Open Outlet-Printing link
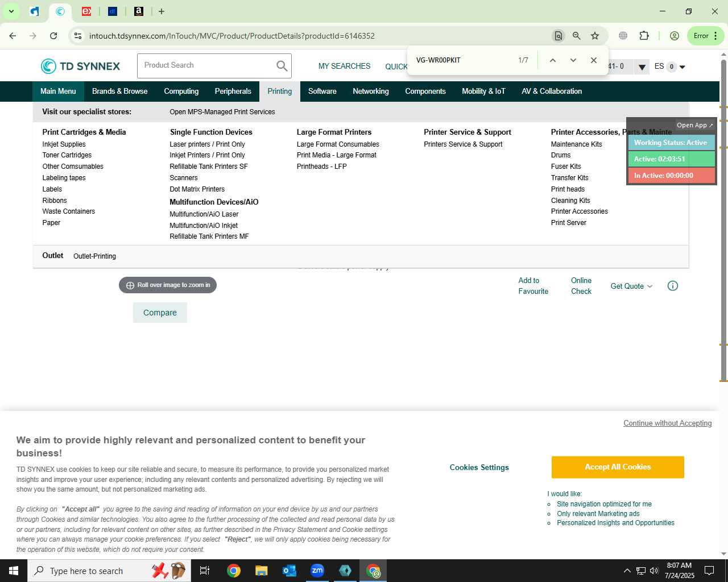 click(x=94, y=256)
